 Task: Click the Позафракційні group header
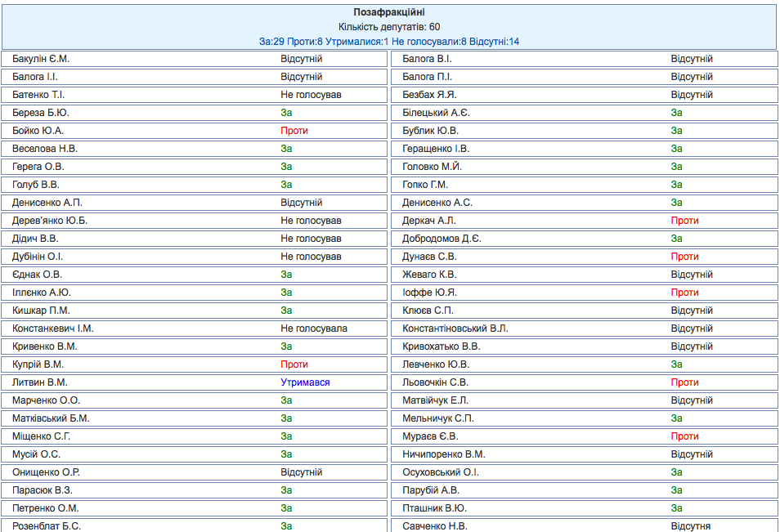(389, 12)
